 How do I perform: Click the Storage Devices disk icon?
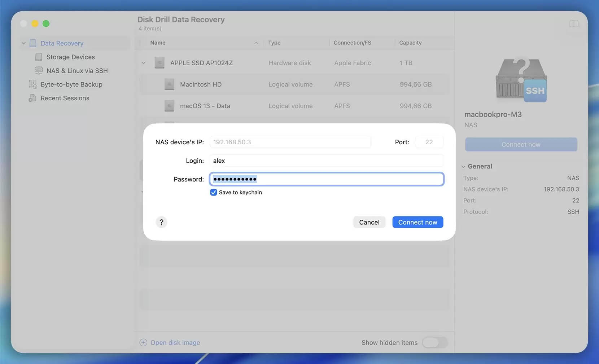coord(39,57)
